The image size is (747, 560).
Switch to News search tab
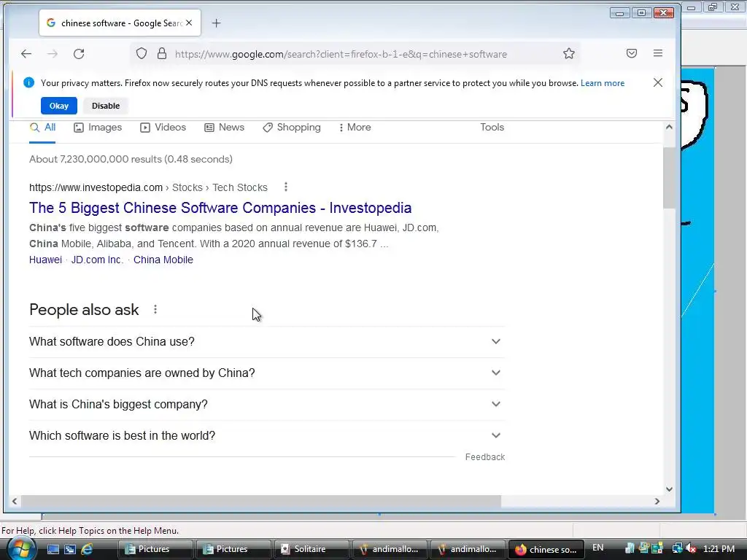225,128
